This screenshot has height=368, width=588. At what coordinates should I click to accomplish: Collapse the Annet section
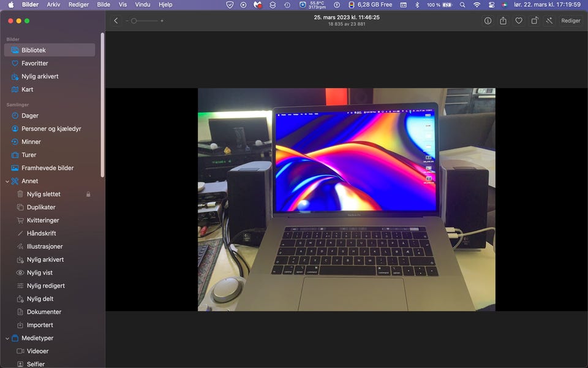click(x=7, y=181)
